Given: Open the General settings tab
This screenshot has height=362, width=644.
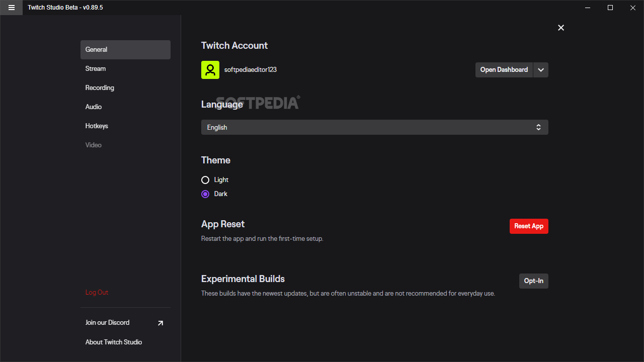Looking at the screenshot, I should click(x=125, y=50).
